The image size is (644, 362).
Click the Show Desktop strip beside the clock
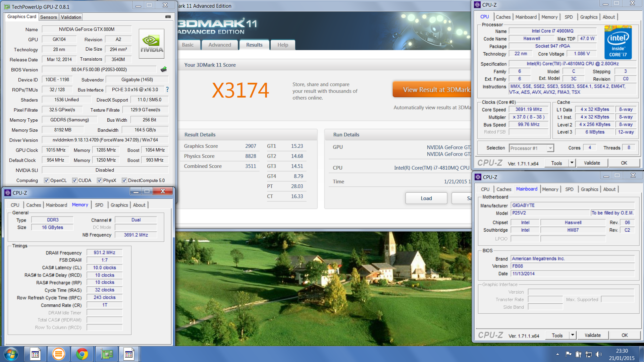coord(641,354)
